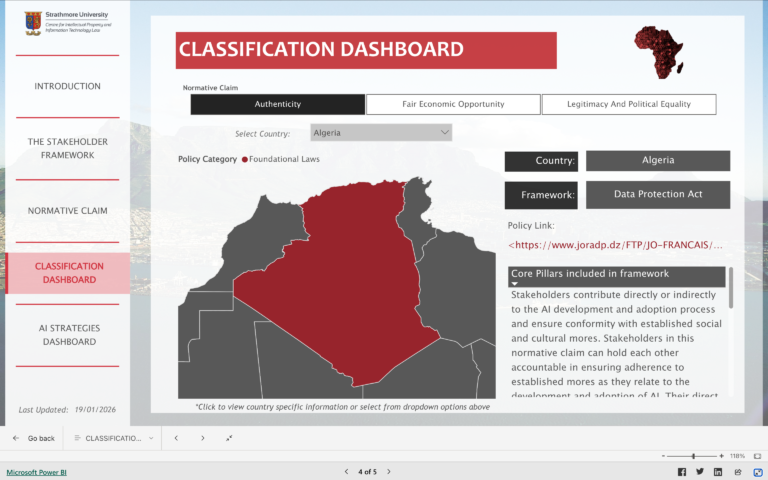Viewport: 768px width, 480px height.
Task: Select Fair Economic Opportunity normative claim
Action: pos(453,104)
